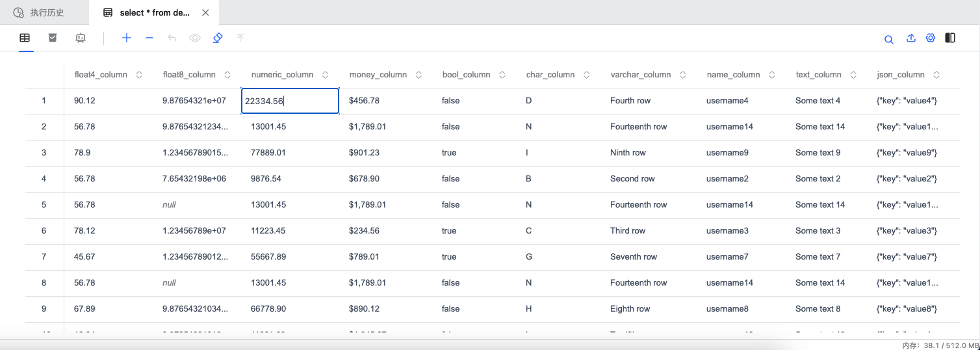Open search with magnifier icon

(x=889, y=39)
